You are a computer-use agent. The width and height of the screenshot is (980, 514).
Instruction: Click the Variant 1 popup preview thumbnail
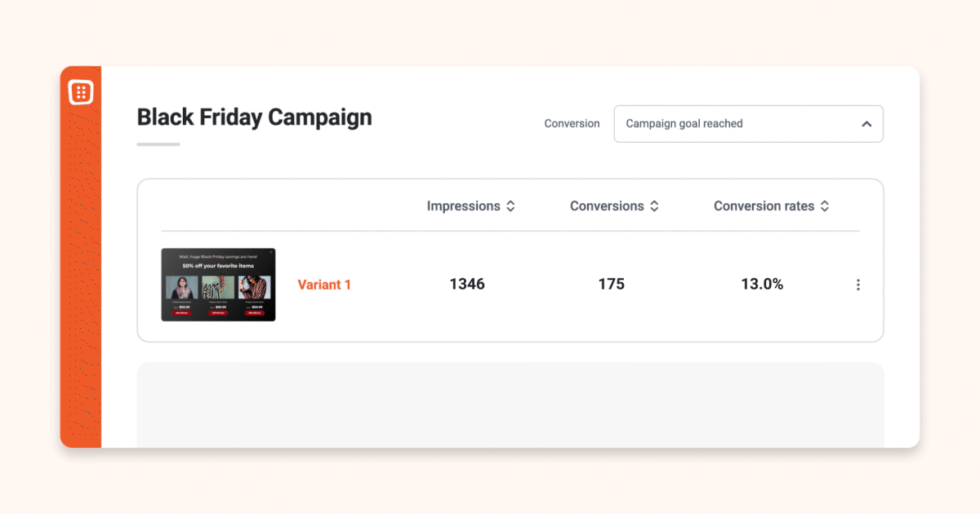click(x=218, y=285)
